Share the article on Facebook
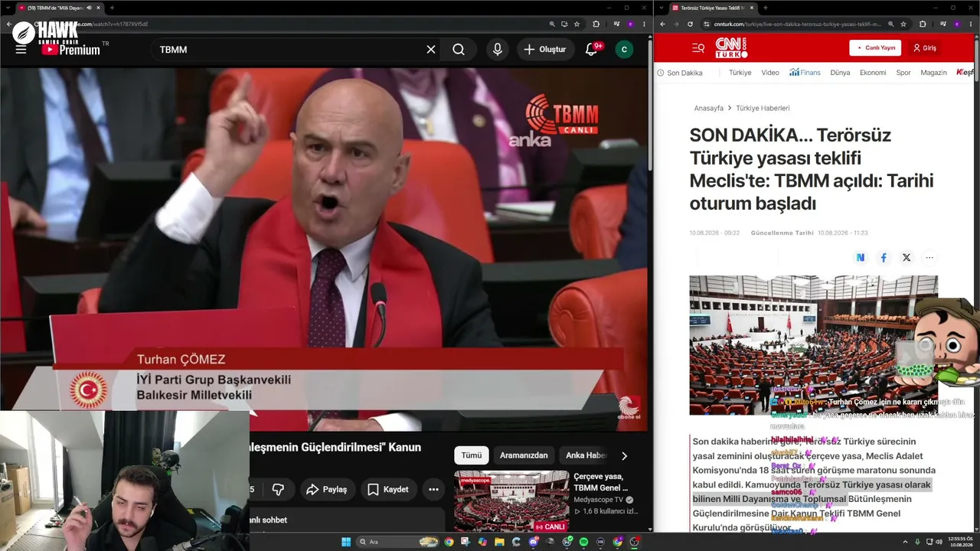The width and height of the screenshot is (980, 551). click(884, 258)
